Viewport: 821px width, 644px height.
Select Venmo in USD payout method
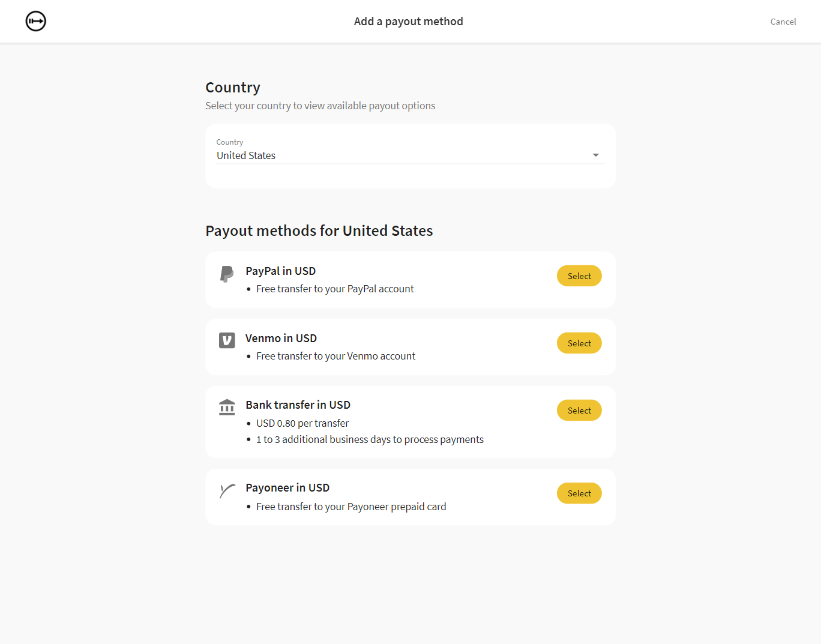[x=579, y=343]
